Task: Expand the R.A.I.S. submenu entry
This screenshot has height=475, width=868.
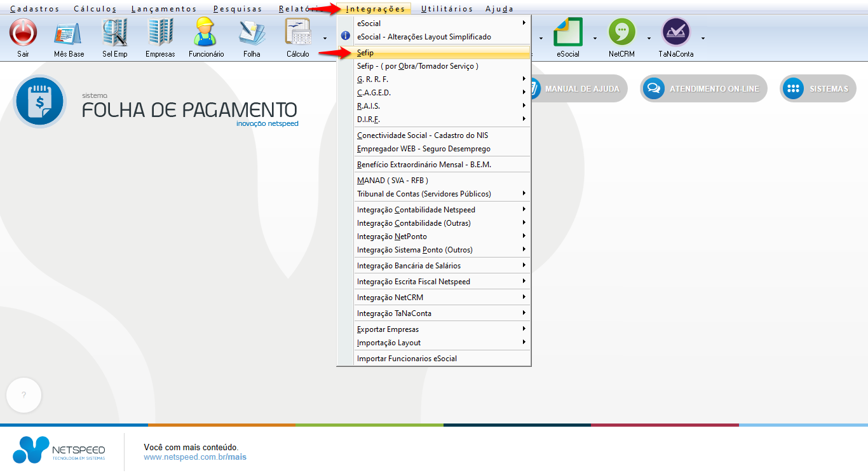Action: click(x=369, y=106)
